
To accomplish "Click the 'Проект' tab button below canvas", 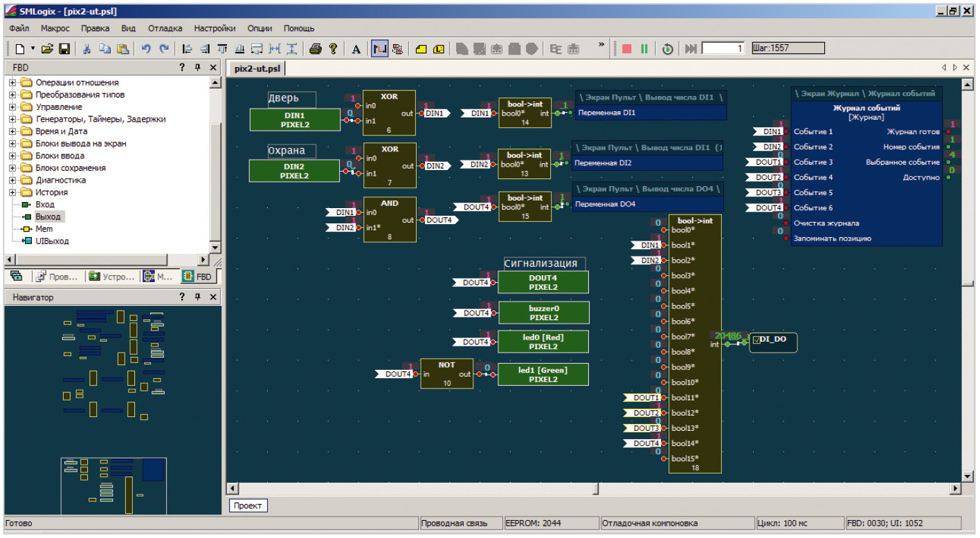I will (248, 506).
